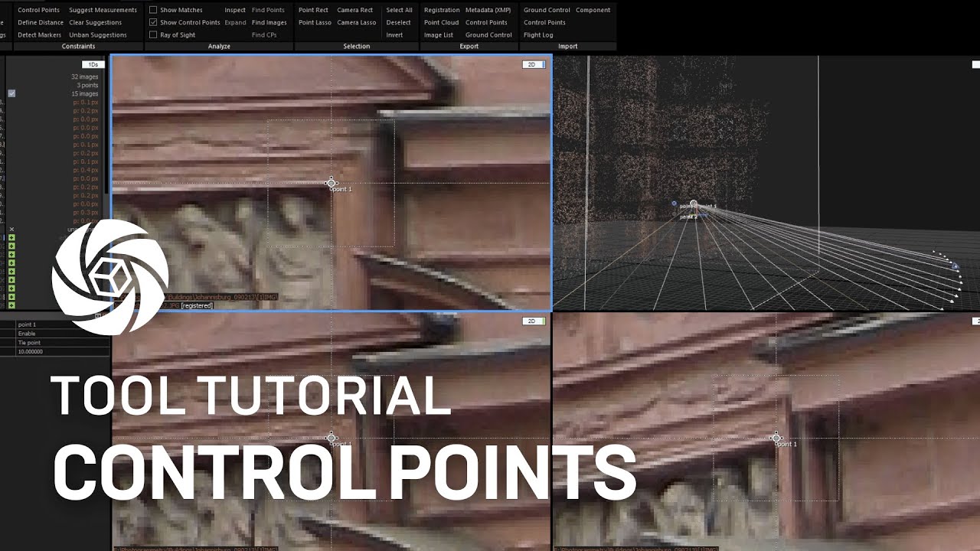The width and height of the screenshot is (980, 551).
Task: Invert the current selection
Action: 394,34
